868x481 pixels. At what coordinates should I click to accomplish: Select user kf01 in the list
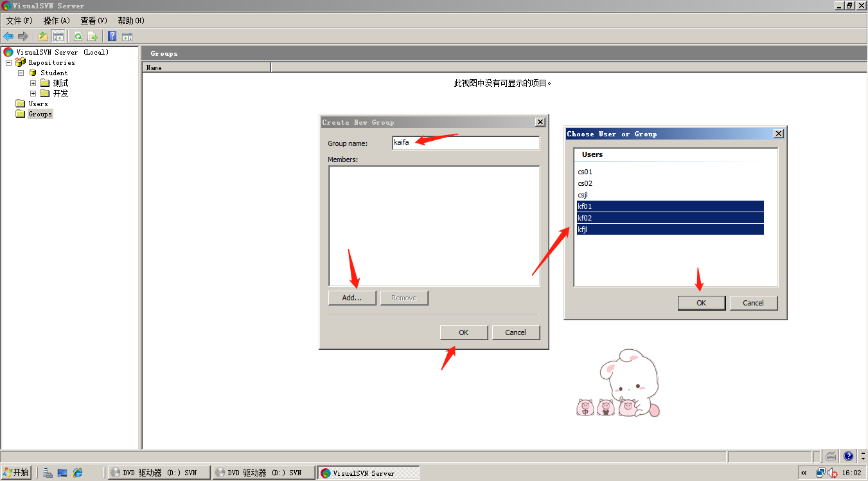(670, 206)
